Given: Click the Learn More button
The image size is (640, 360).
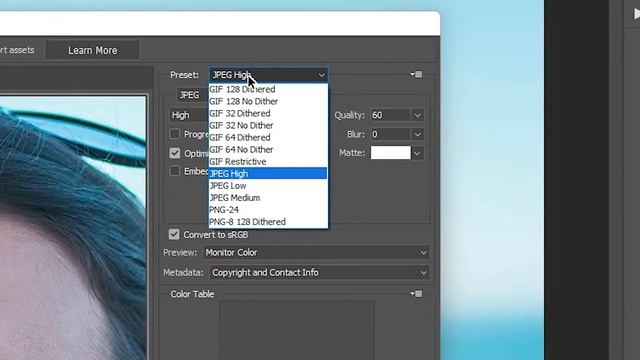Looking at the screenshot, I should pyautogui.click(x=93, y=50).
